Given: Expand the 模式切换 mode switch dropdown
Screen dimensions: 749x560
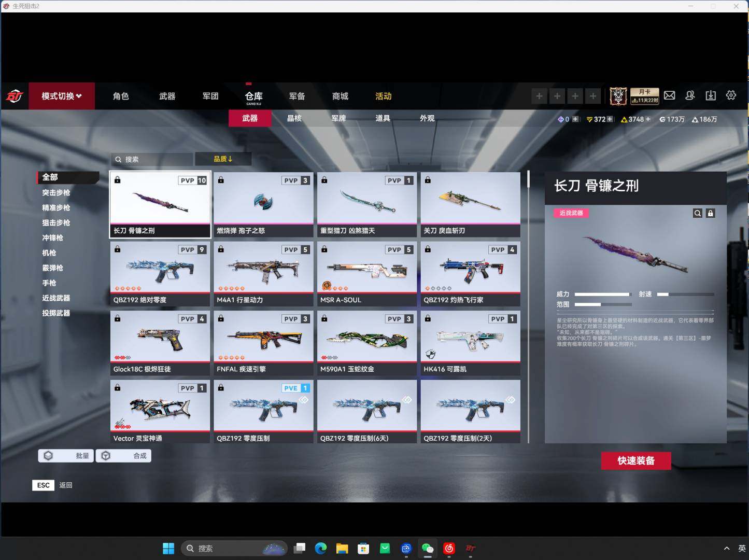Looking at the screenshot, I should [62, 96].
